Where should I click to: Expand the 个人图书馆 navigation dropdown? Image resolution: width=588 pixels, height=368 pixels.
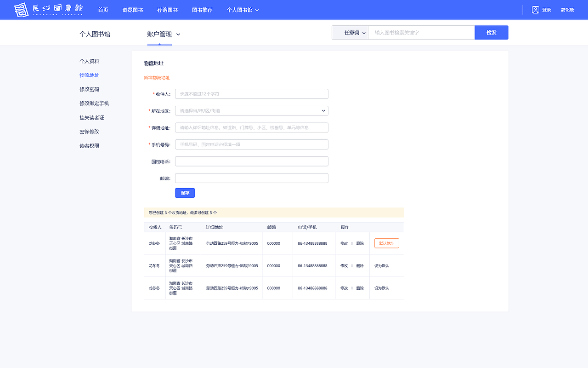(x=243, y=10)
